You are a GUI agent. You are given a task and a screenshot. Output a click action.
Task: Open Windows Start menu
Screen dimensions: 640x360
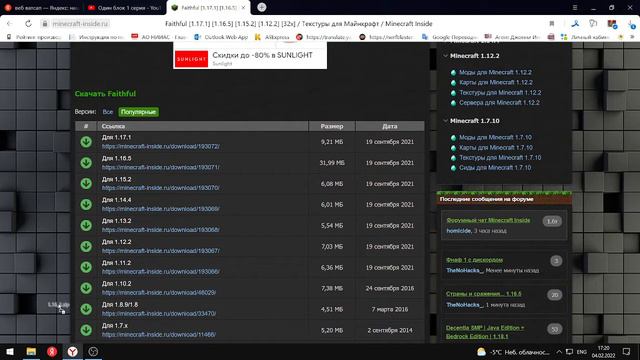coord(10,351)
